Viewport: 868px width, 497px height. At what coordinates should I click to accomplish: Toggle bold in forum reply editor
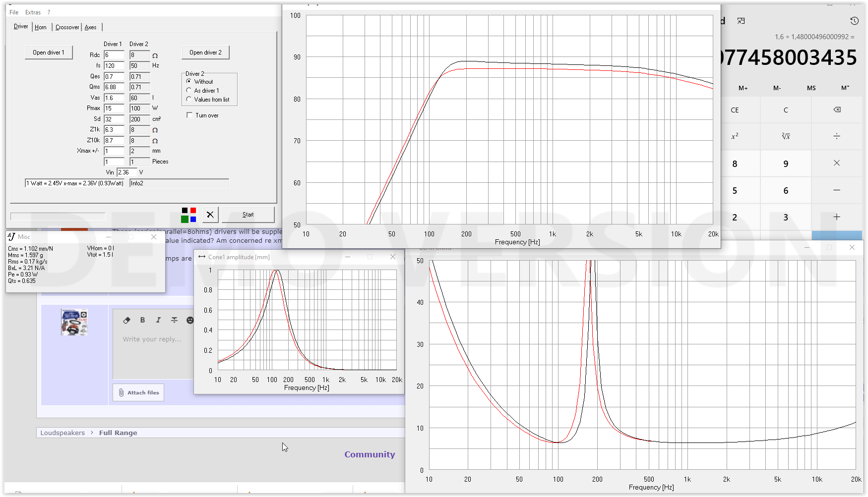coord(142,320)
